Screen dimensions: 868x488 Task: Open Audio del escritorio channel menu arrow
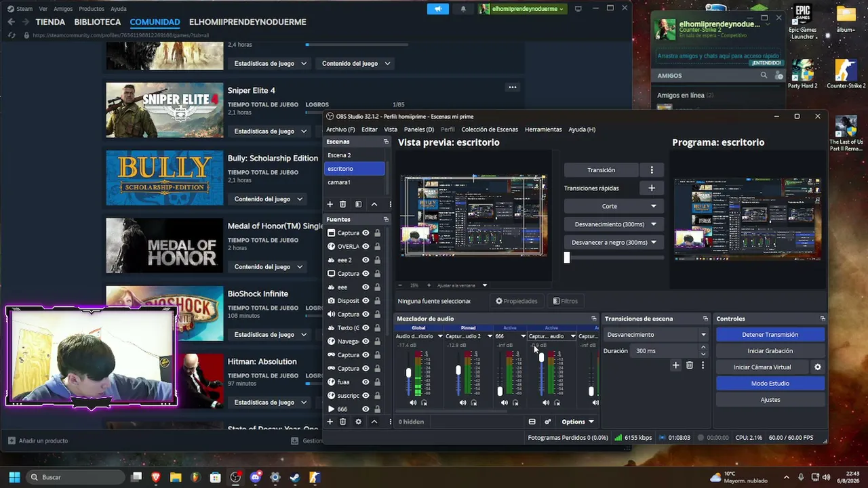click(x=439, y=336)
